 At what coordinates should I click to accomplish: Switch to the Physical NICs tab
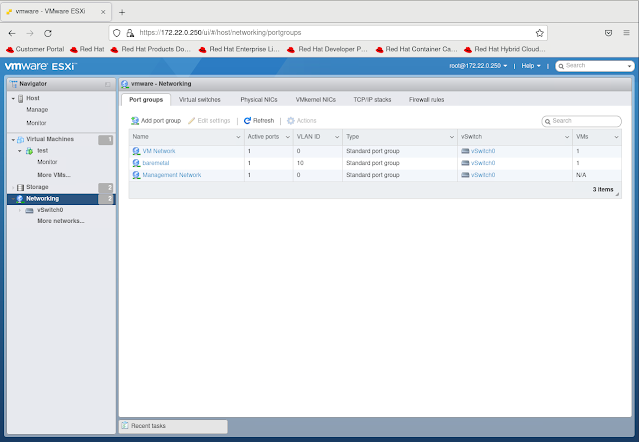pos(259,100)
